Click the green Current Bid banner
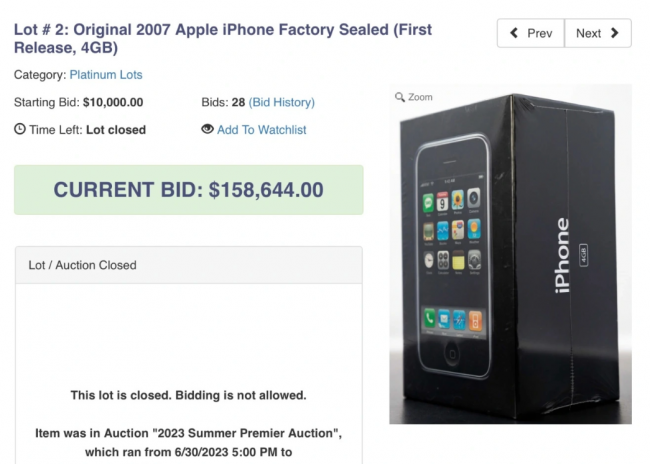 [x=189, y=190]
